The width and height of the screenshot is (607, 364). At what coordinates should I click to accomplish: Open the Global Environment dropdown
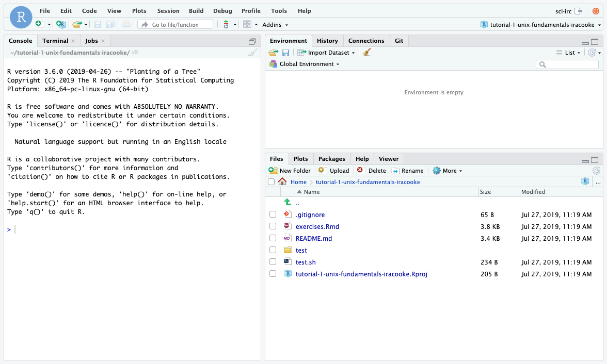tap(309, 64)
